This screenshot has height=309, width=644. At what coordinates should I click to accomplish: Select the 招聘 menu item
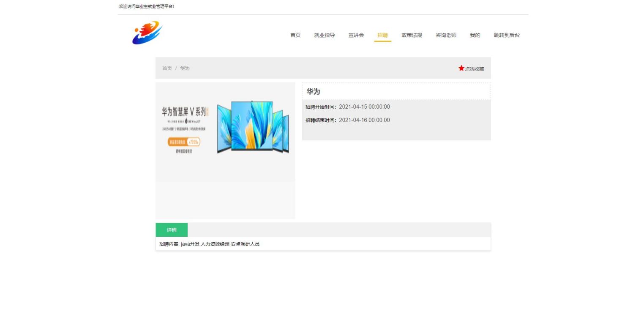382,35
